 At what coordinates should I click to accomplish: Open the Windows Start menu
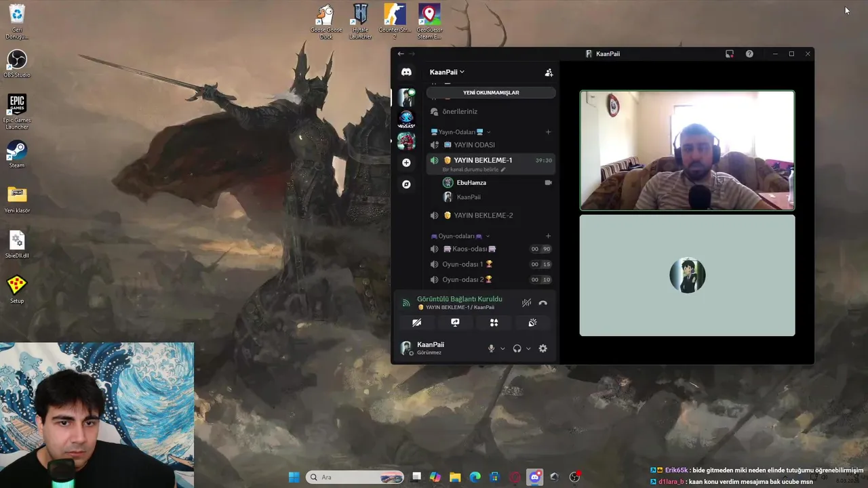click(x=294, y=477)
